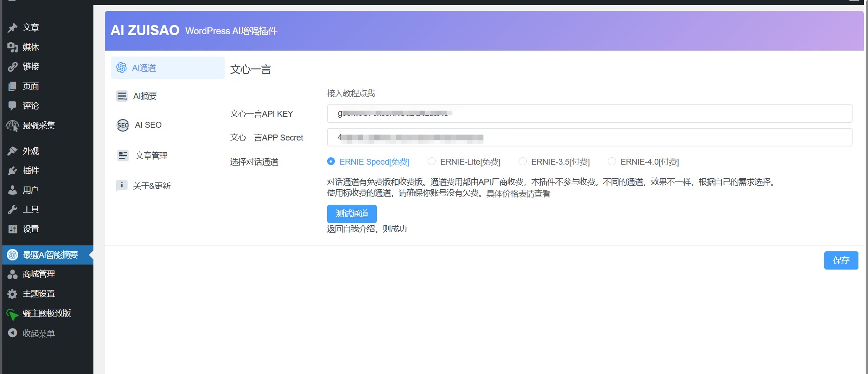This screenshot has width=868, height=374.
Task: Click the AI ZUISAO banner title
Action: point(145,31)
